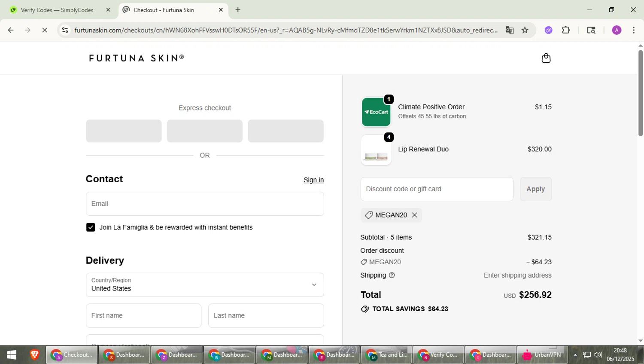Click the Email input field
This screenshot has height=364, width=644.
pos(205,204)
